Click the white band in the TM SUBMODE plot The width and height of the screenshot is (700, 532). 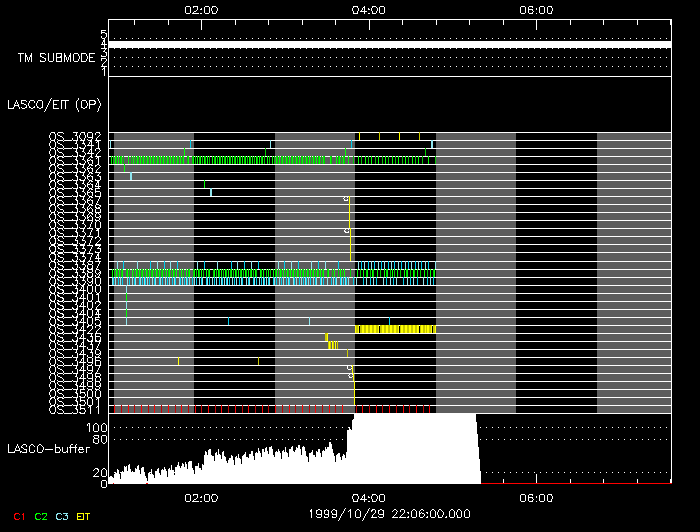pos(390,45)
